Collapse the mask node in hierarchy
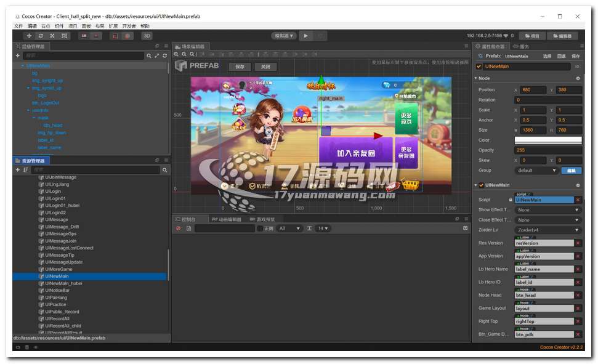This screenshot has height=364, width=598. (x=34, y=118)
